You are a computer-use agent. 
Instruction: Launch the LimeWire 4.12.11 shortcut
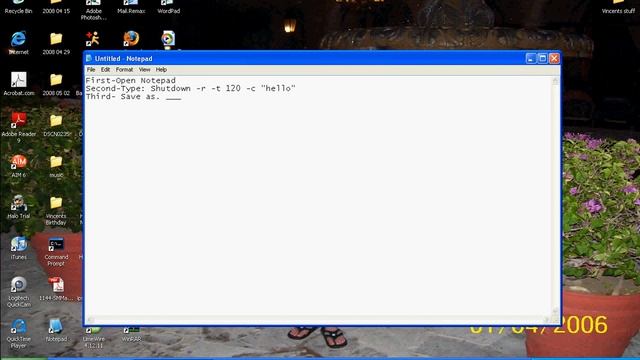[93, 337]
